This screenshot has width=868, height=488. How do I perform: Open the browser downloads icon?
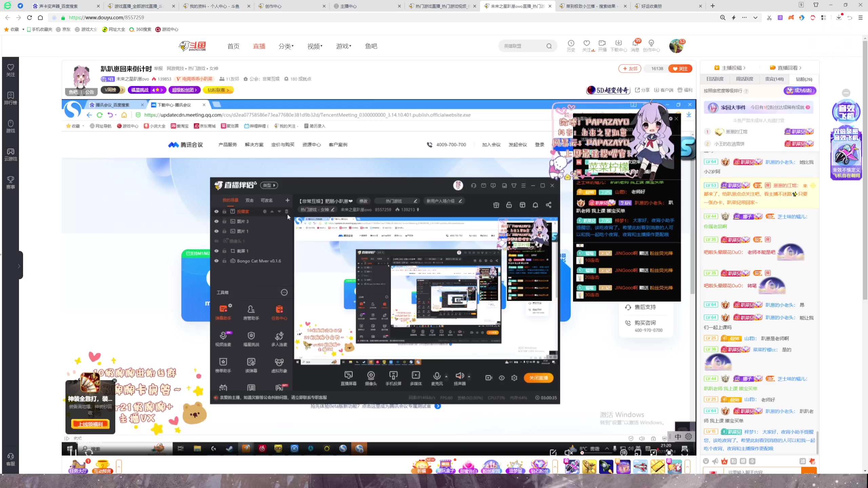[x=839, y=18]
